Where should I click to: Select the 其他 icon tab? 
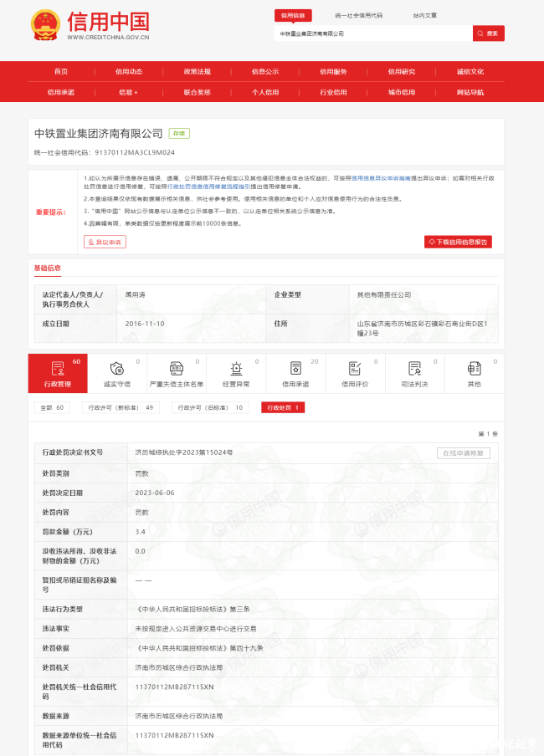pos(474,374)
